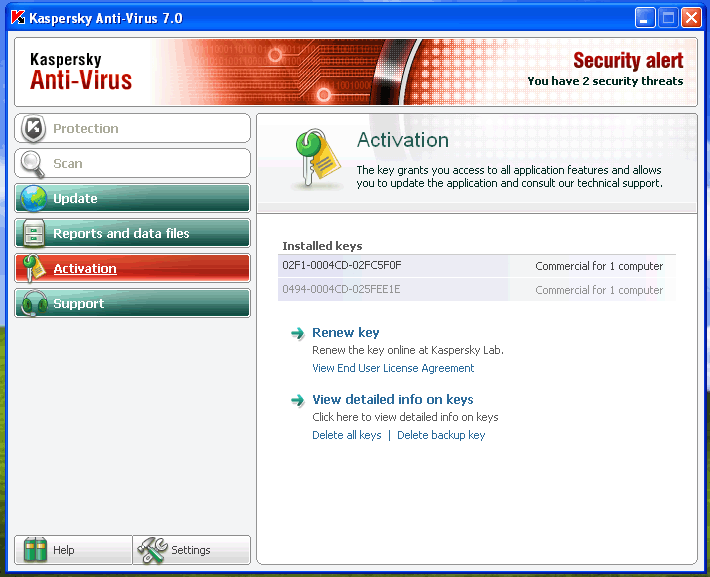
Task: Click View detailed info on keys
Action: pos(392,400)
